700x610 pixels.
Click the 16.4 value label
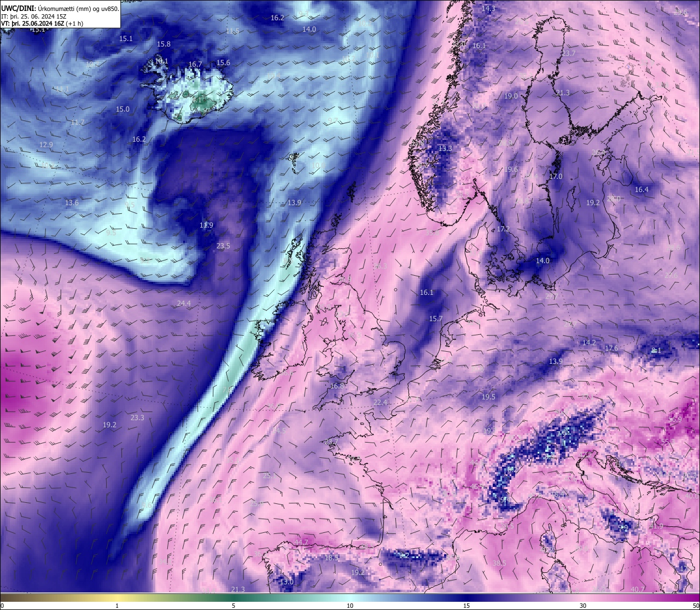[641, 190]
